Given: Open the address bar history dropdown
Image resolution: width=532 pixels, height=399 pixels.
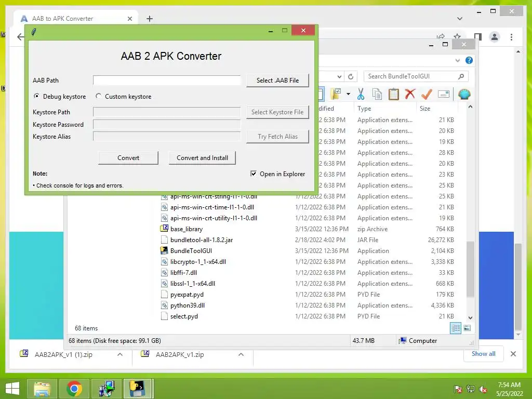Looking at the screenshot, I should point(339,77).
